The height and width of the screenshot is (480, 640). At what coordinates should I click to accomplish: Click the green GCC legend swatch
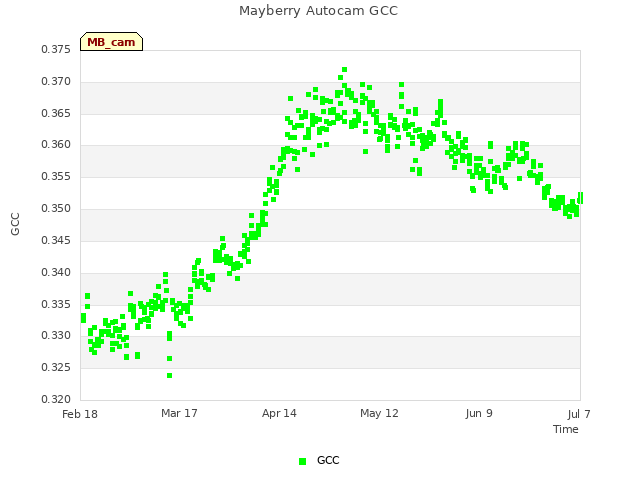302,461
